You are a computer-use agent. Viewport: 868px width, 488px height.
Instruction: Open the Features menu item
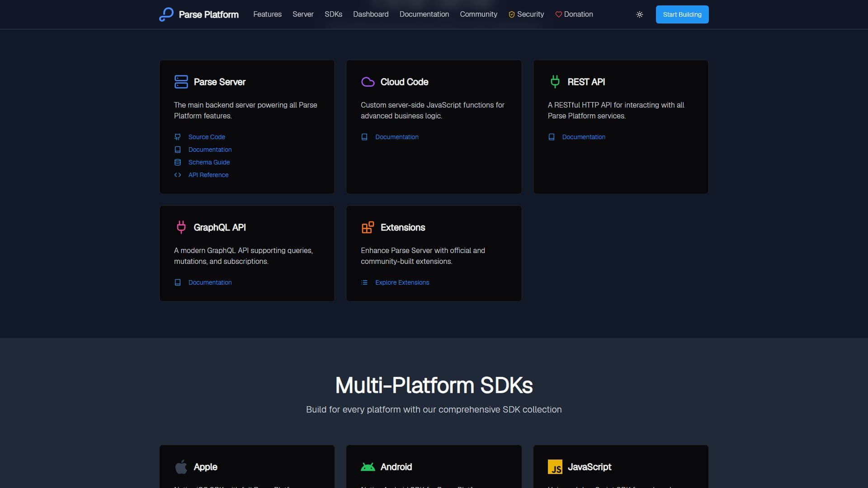tap(267, 14)
